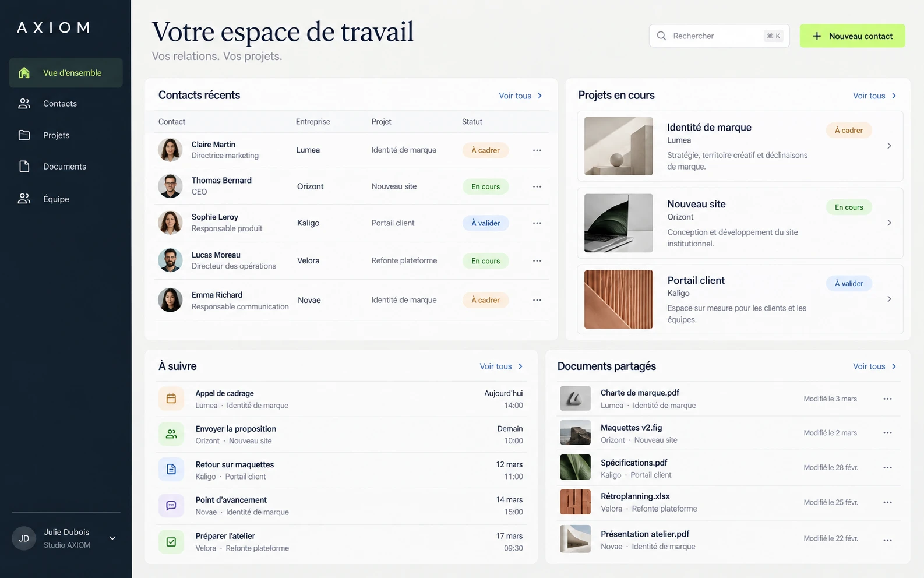Click the document icon for Retour sur maquettes

(x=171, y=469)
